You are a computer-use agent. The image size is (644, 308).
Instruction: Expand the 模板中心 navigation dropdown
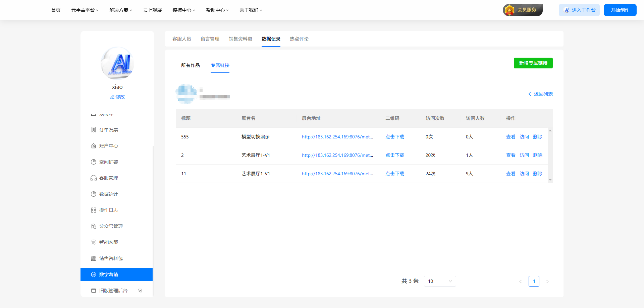coord(183,10)
